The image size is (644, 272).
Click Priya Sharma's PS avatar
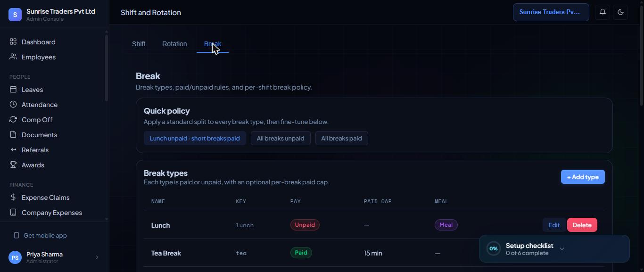15,257
